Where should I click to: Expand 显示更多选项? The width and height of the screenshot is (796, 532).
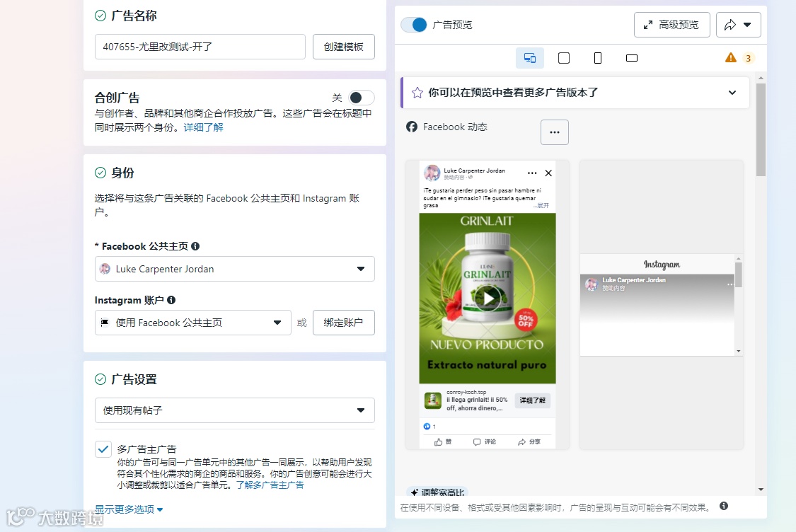[x=129, y=509]
